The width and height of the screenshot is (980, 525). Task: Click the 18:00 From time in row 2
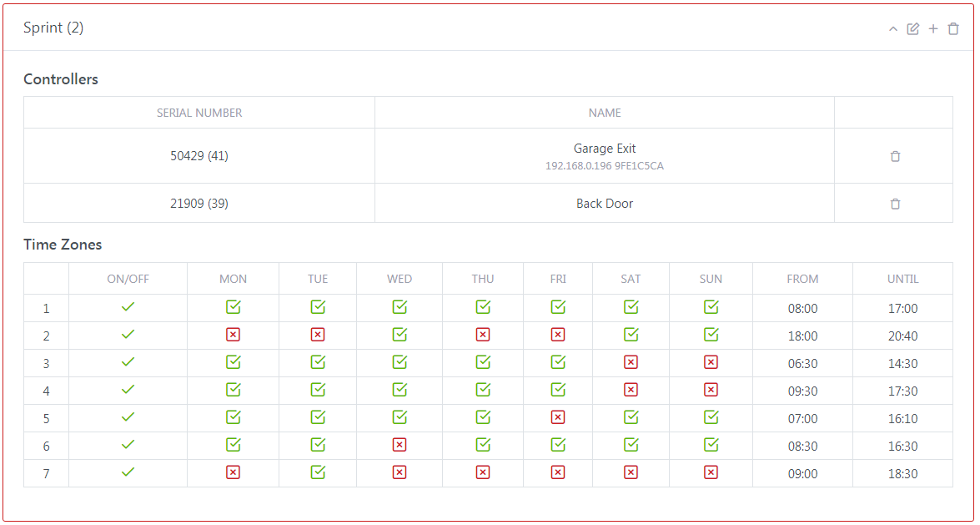[802, 336]
